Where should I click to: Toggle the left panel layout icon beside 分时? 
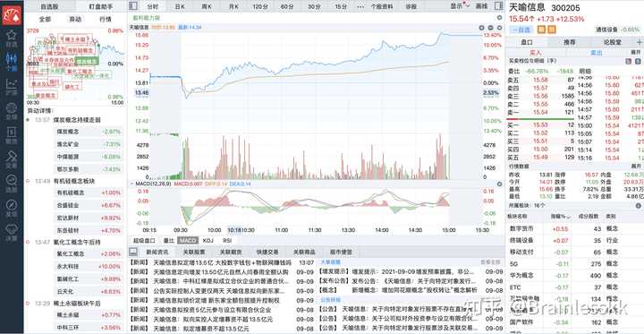(x=132, y=5)
